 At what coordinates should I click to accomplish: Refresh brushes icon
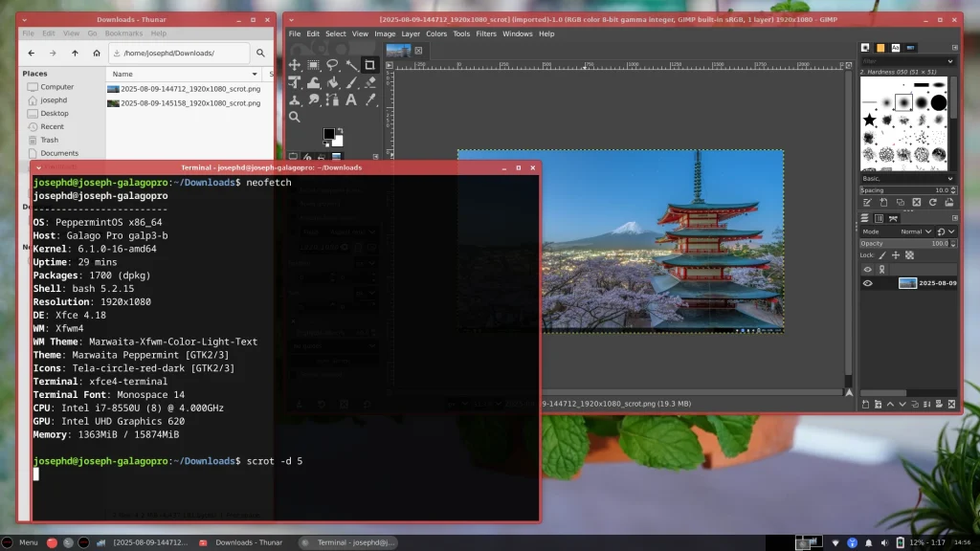tap(932, 203)
